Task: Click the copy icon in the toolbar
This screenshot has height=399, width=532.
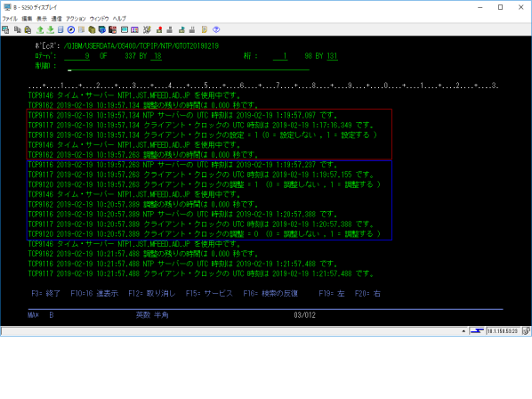Action: pyautogui.click(x=17, y=30)
